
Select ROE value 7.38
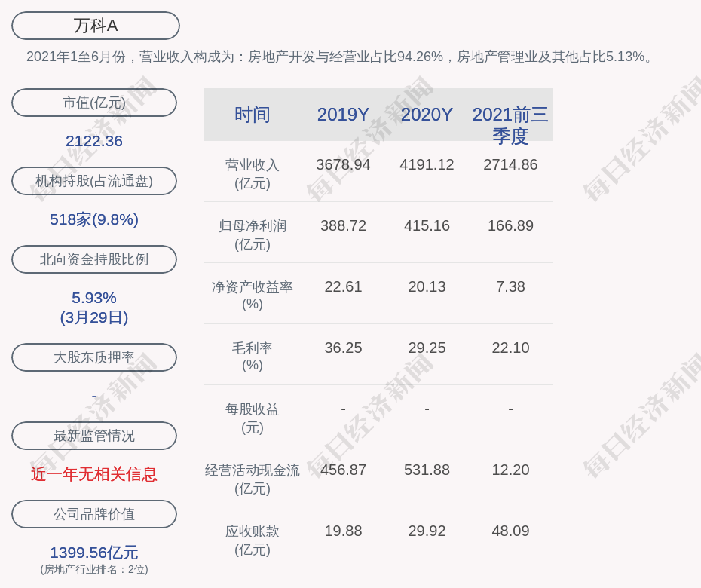click(x=510, y=287)
